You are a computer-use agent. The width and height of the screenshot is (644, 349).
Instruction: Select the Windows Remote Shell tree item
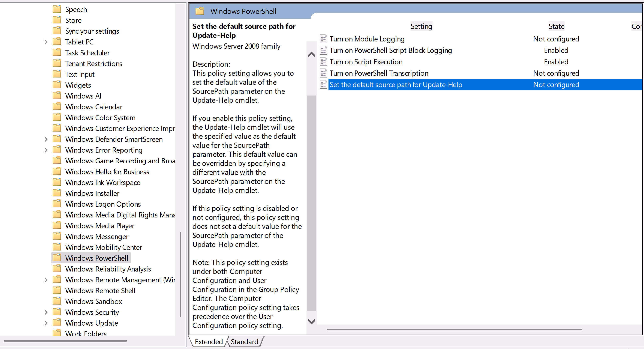click(x=100, y=291)
